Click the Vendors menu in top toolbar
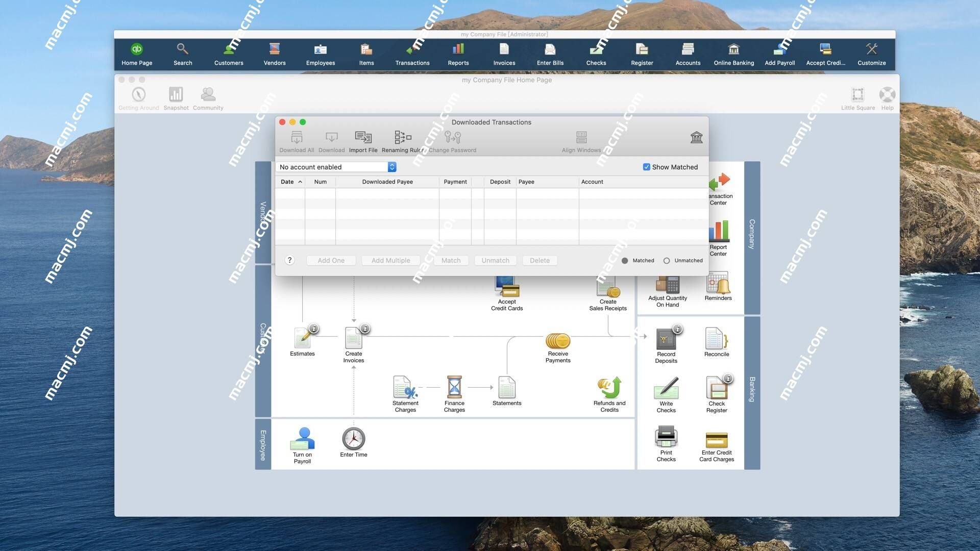 pos(275,53)
